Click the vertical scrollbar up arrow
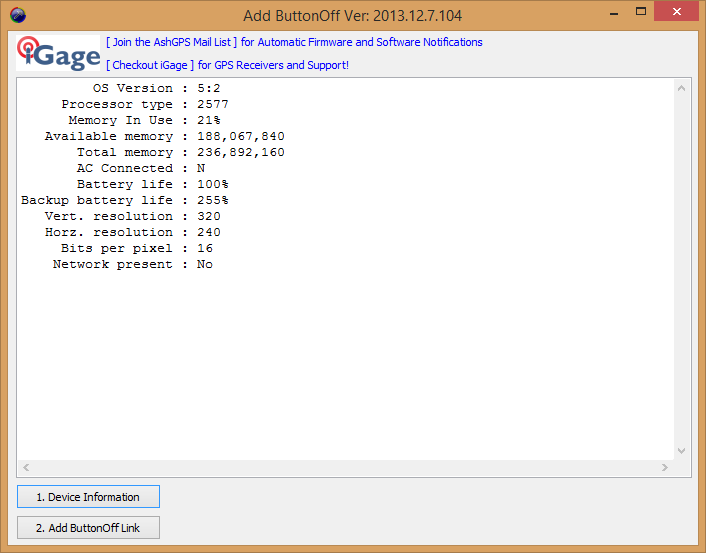The height and width of the screenshot is (553, 706). (682, 88)
